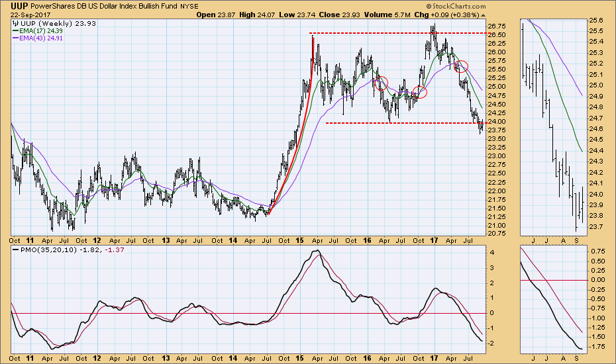Screen dimensions: 616x364
Task: Click the 22.00 label on the main price axis
Action: (496, 191)
